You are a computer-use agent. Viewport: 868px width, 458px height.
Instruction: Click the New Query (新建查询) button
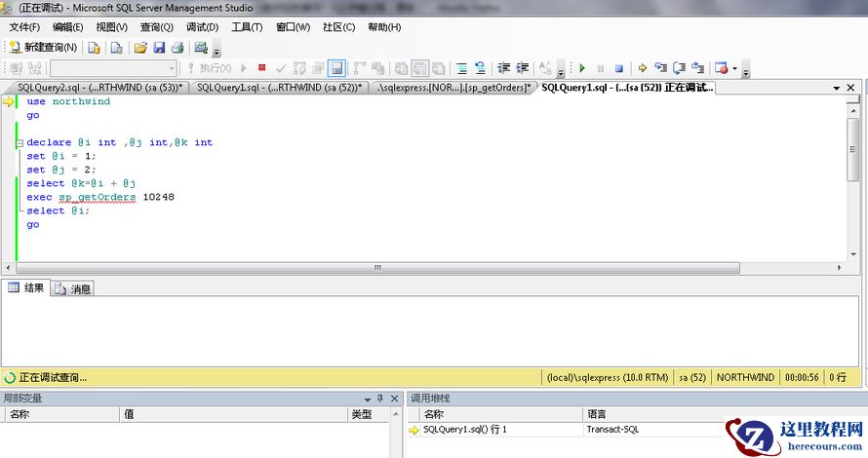pyautogui.click(x=43, y=48)
